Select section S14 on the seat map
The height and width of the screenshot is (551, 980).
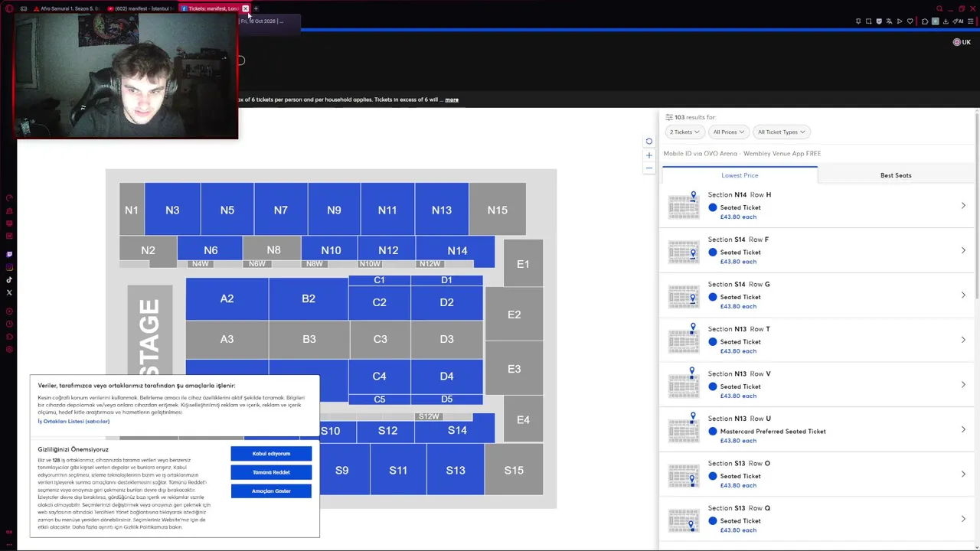point(457,430)
